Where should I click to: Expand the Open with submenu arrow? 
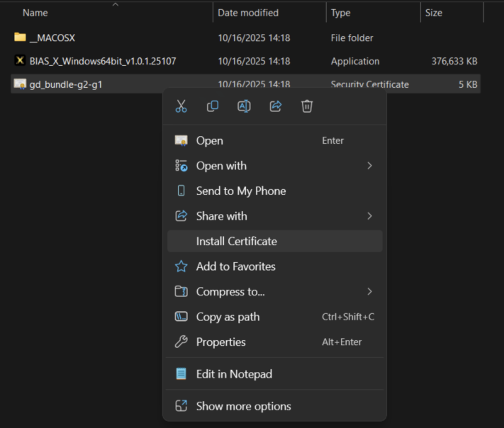tap(370, 166)
